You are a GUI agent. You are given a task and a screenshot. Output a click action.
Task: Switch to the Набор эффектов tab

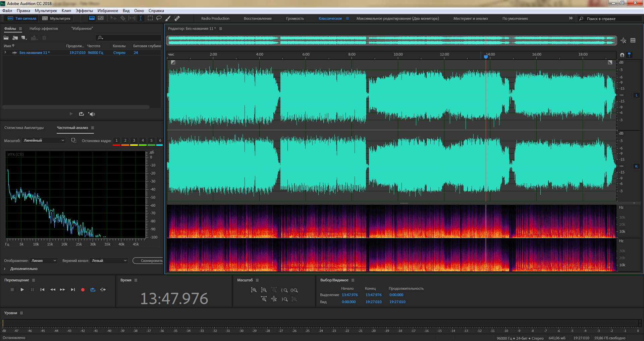[x=44, y=28]
